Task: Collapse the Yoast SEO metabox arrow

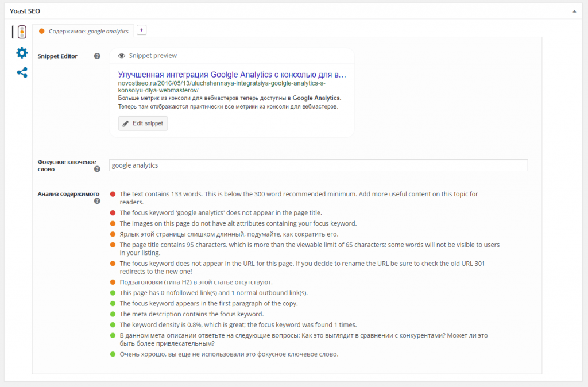Action: click(x=574, y=11)
